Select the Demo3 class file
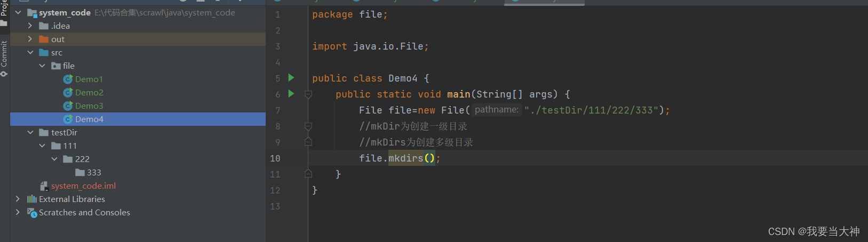 tap(89, 106)
